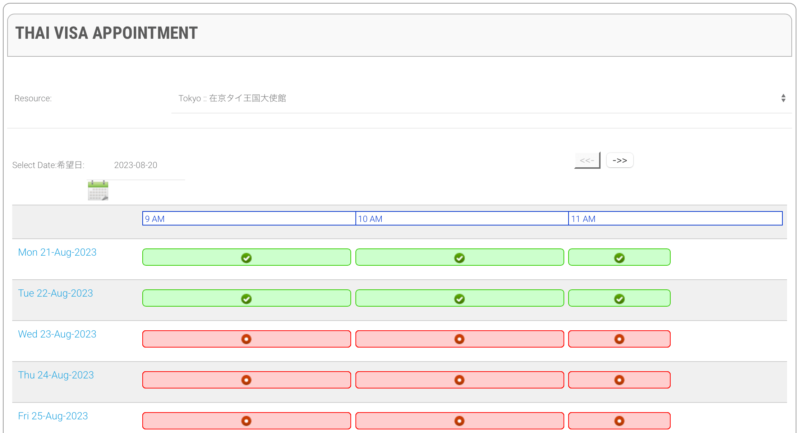800x433 pixels.
Task: Select the Tuesday 22-Aug 11 AM available slot
Action: coord(619,298)
